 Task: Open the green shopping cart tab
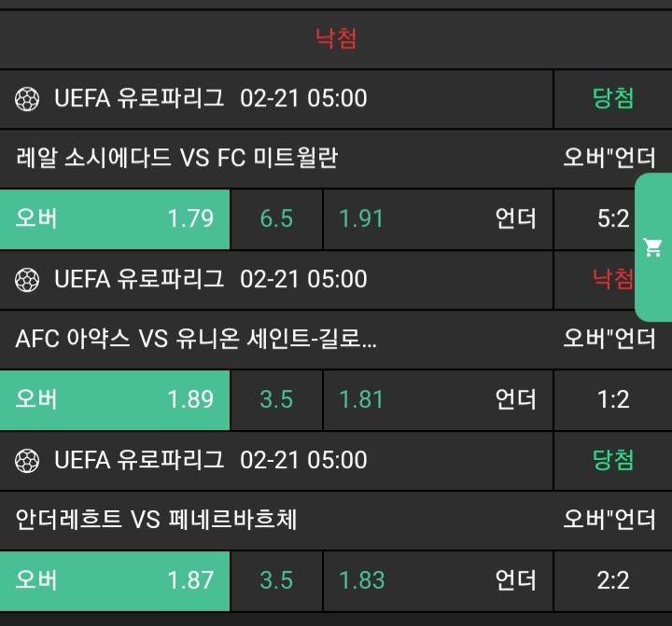tap(652, 247)
